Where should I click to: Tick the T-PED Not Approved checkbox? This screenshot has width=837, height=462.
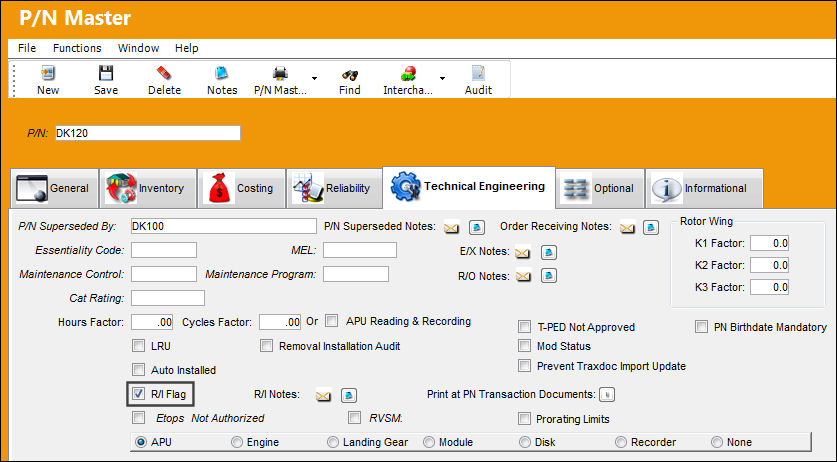pos(525,326)
